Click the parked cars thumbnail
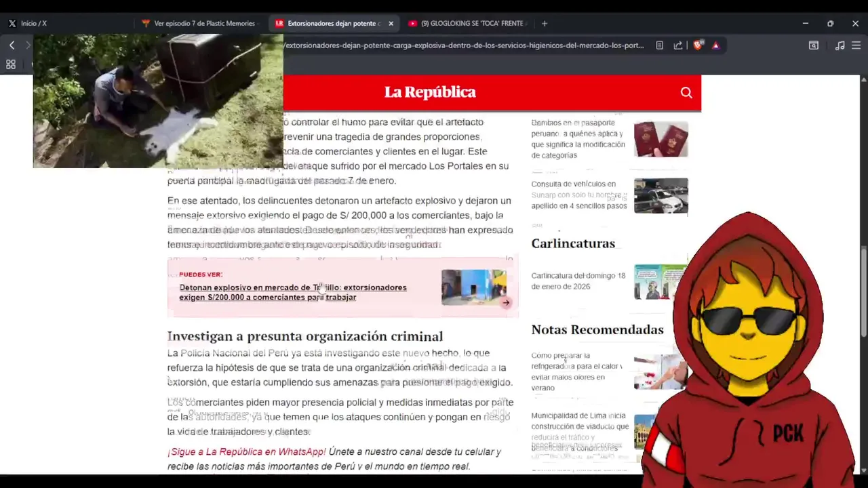Screen dimensions: 868x488 (x=660, y=195)
